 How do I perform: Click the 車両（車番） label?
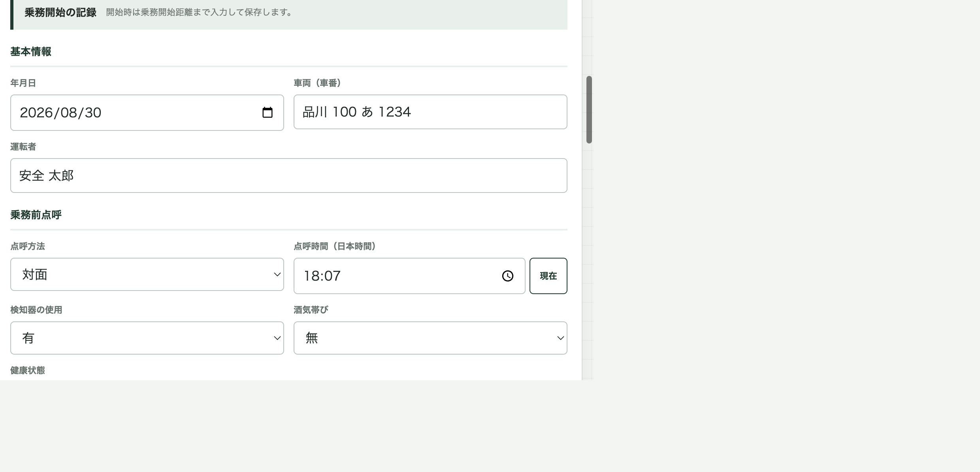[318, 83]
